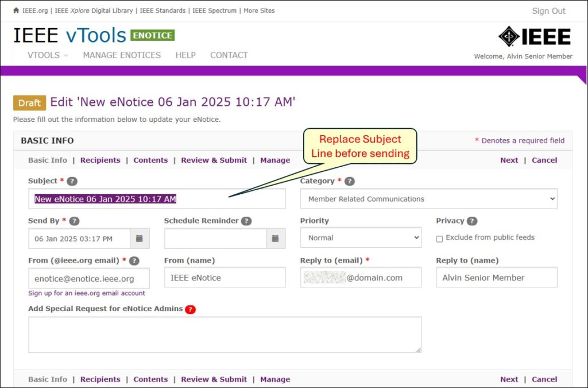Click red help icon for Special Request
The image size is (588, 388).
coord(191,309)
